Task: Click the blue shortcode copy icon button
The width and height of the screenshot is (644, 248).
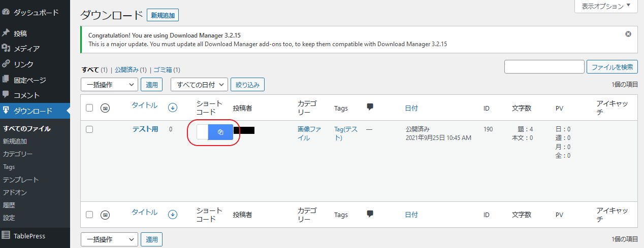Action: click(220, 132)
